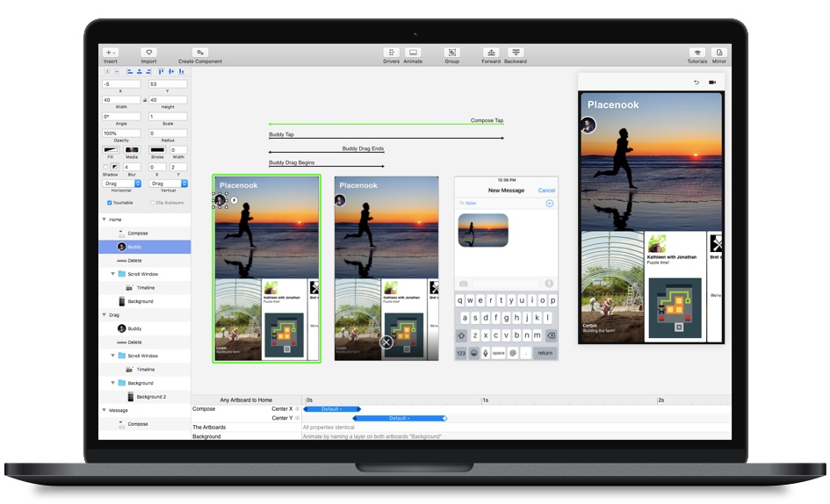Click lightning event icon beside Buddy avatar

[234, 200]
